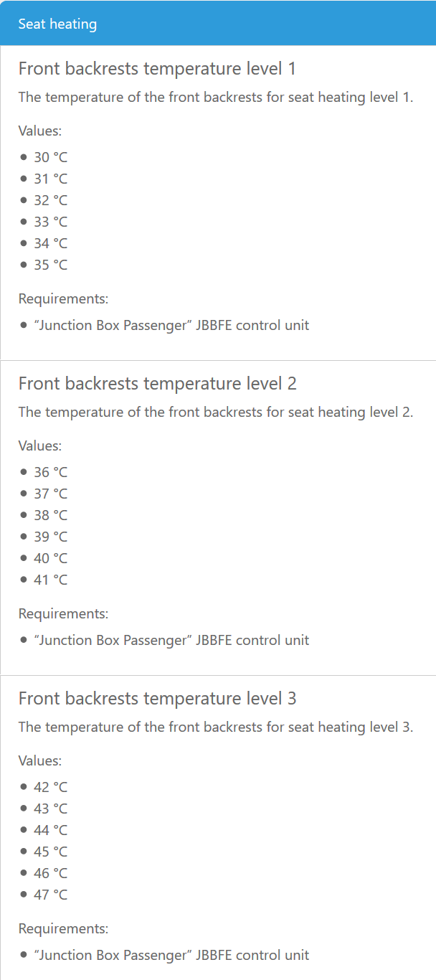Image resolution: width=436 pixels, height=980 pixels.
Task: Choose the 39 °C list item
Action: 50,537
